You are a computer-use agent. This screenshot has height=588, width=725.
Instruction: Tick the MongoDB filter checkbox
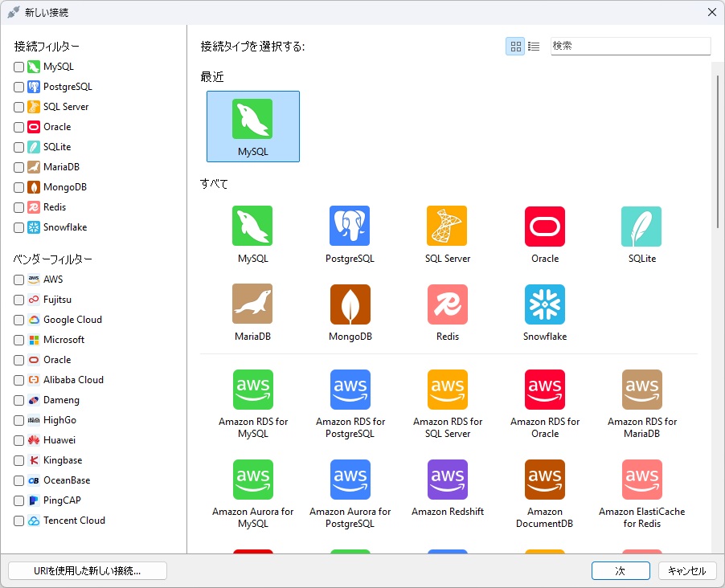point(19,188)
